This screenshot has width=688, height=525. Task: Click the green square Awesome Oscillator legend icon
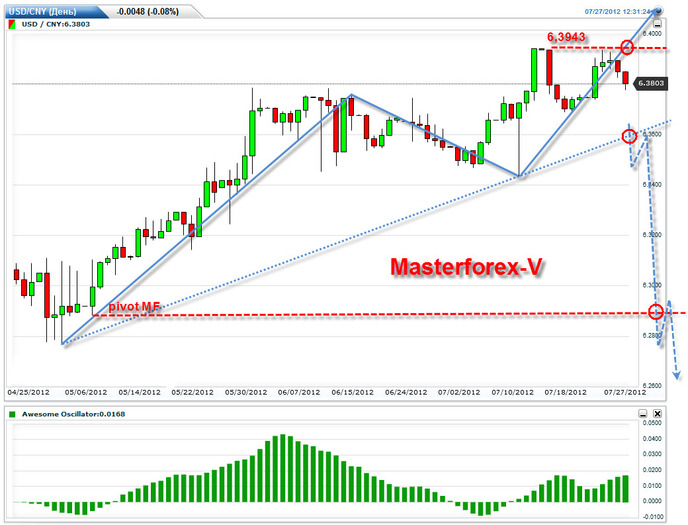click(12, 414)
